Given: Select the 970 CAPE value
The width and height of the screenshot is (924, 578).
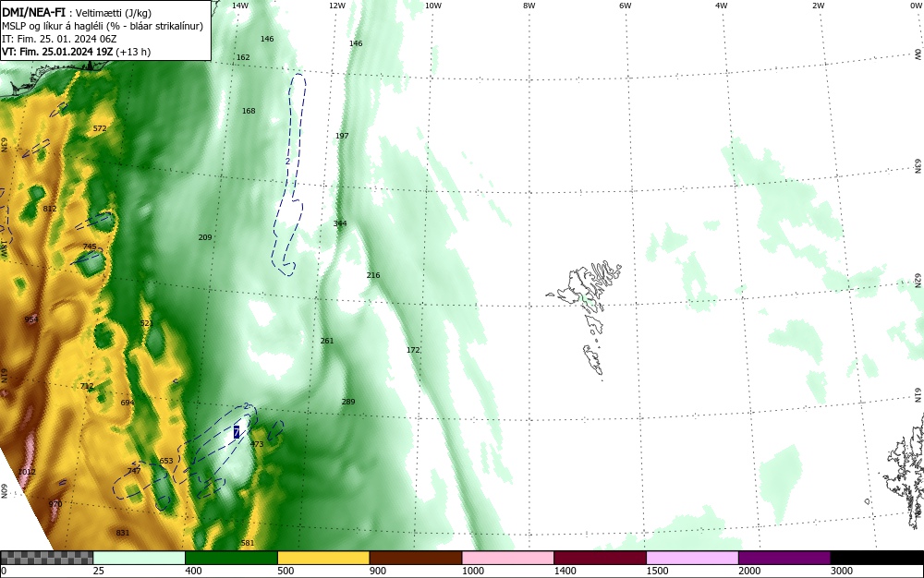Looking at the screenshot, I should 55,504.
